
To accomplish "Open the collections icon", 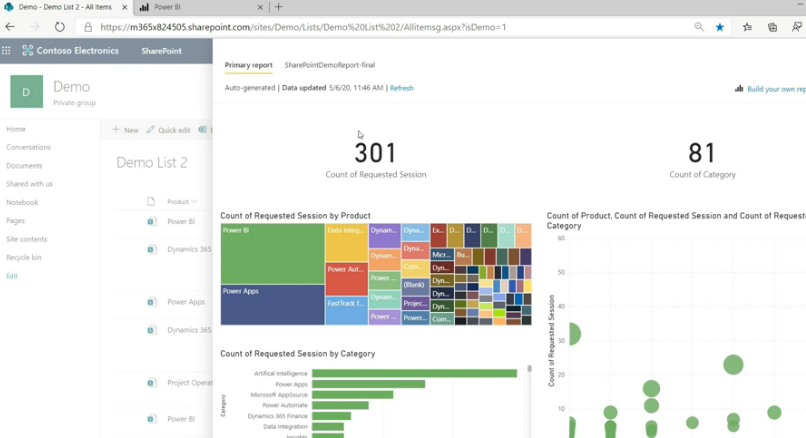I will (x=772, y=27).
